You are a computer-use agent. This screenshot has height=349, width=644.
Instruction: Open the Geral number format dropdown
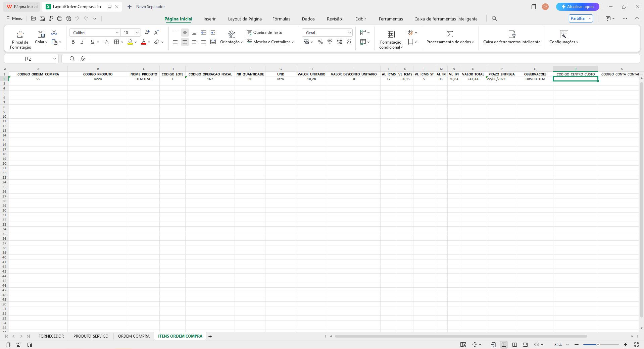click(x=349, y=33)
